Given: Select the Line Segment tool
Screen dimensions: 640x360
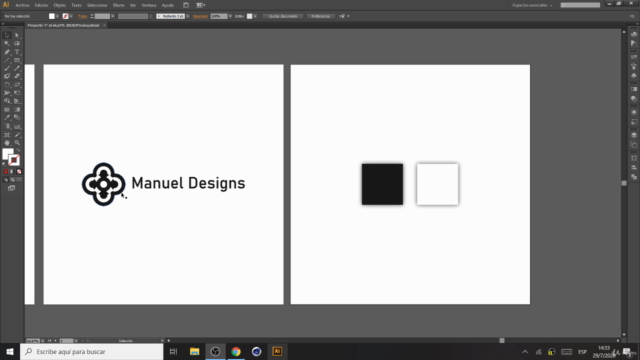Looking at the screenshot, I should (7, 60).
